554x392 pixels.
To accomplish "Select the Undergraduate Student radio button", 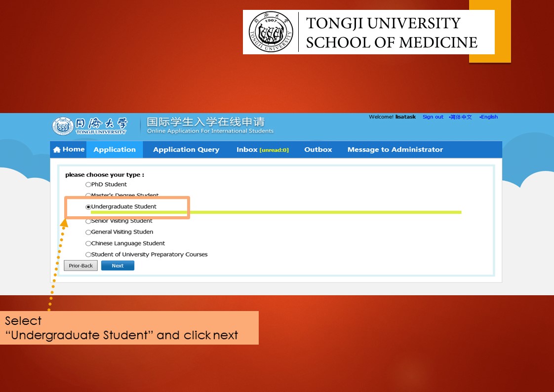I will coord(88,206).
